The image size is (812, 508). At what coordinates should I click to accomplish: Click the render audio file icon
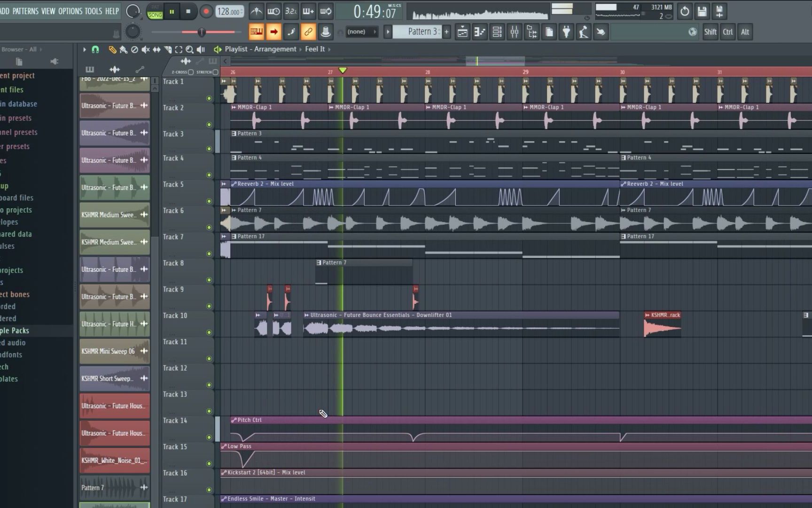[x=719, y=11]
